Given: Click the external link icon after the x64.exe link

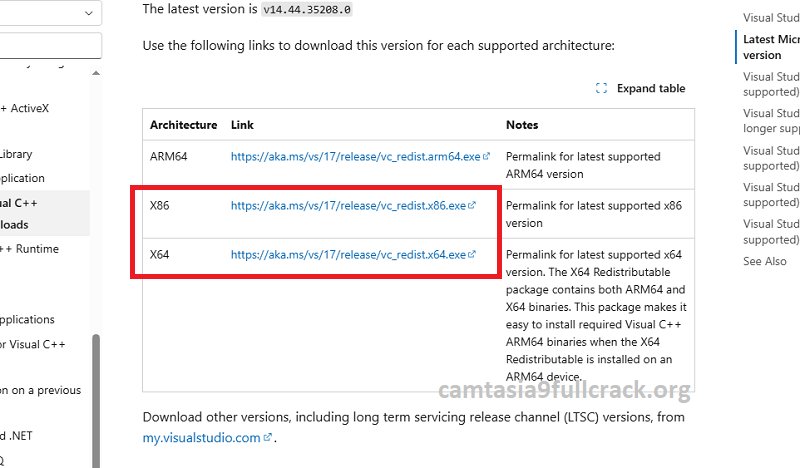Looking at the screenshot, I should (472, 254).
